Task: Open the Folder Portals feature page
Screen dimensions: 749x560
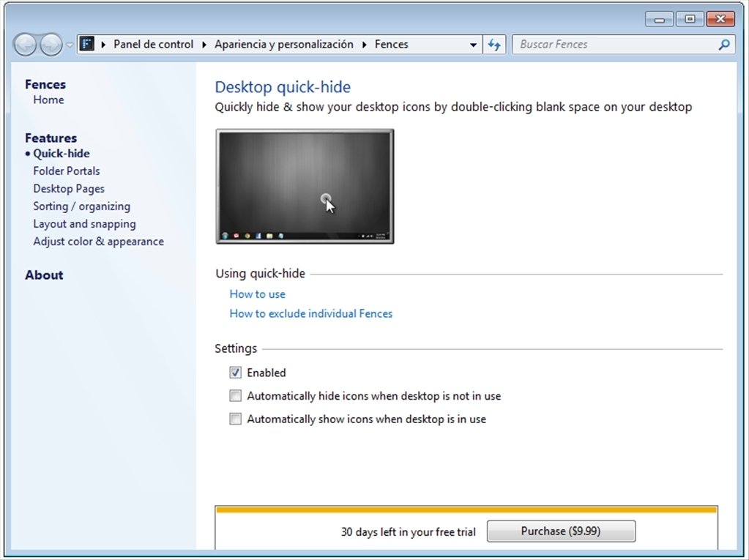Action: coord(67,171)
